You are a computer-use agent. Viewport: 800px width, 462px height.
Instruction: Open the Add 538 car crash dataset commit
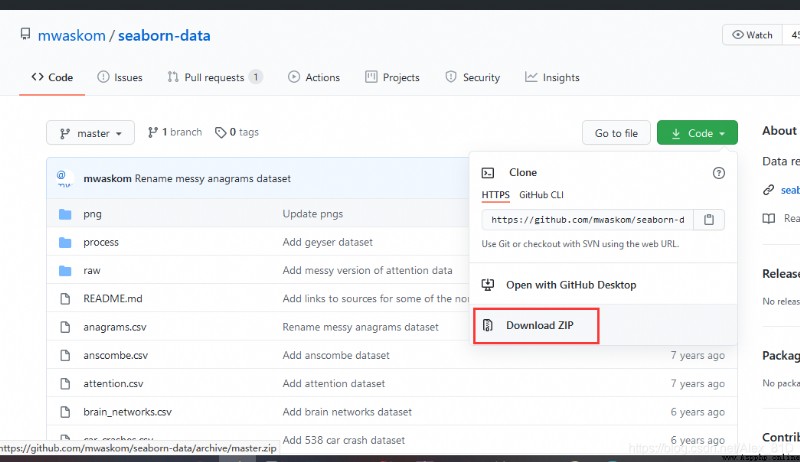click(x=344, y=440)
